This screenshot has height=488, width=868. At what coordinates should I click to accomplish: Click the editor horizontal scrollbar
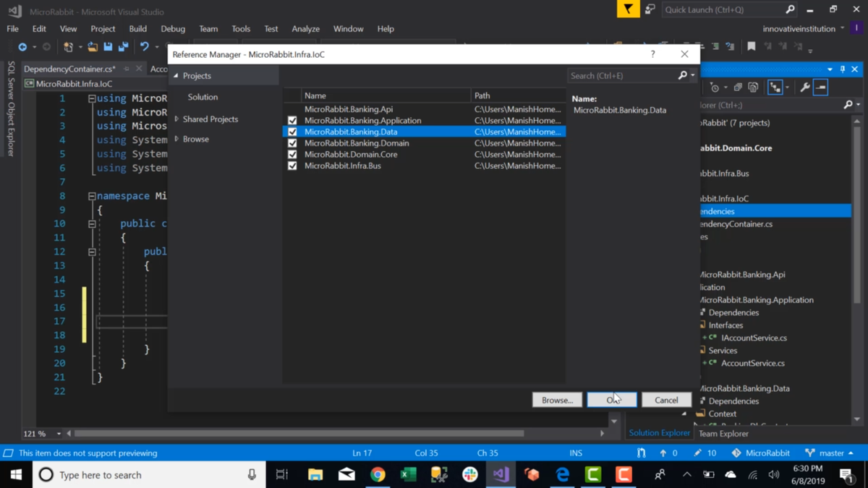pyautogui.click(x=299, y=434)
